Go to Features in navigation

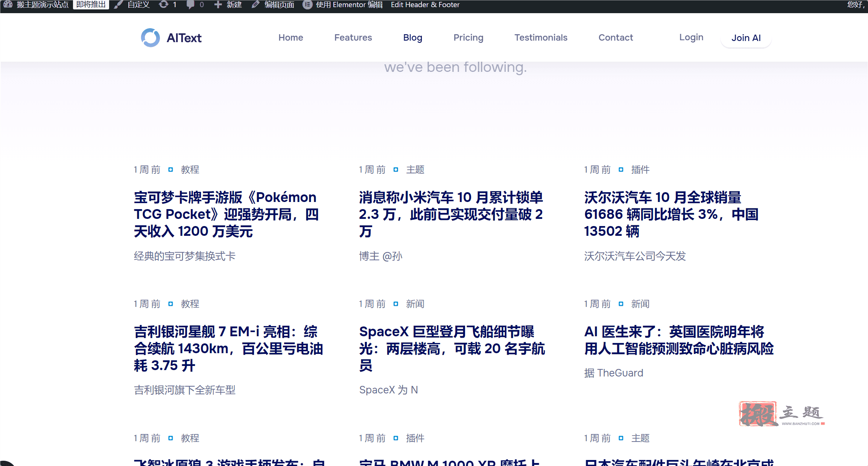pos(353,38)
